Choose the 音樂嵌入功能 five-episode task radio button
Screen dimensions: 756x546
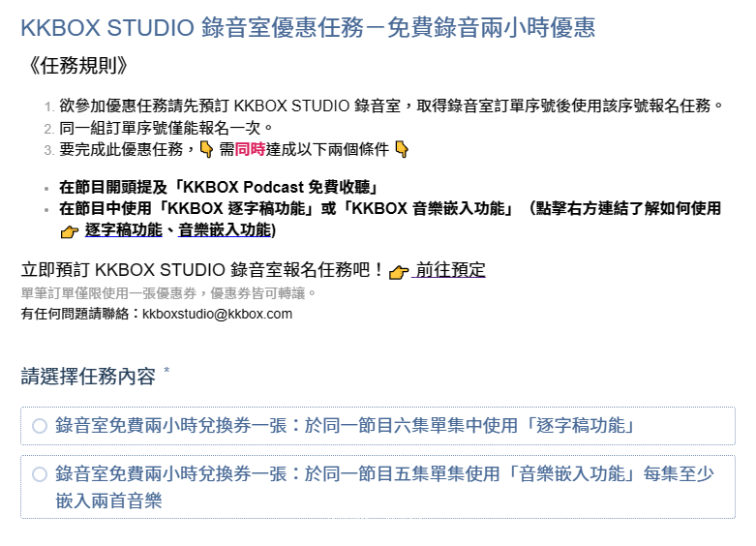[x=40, y=474]
